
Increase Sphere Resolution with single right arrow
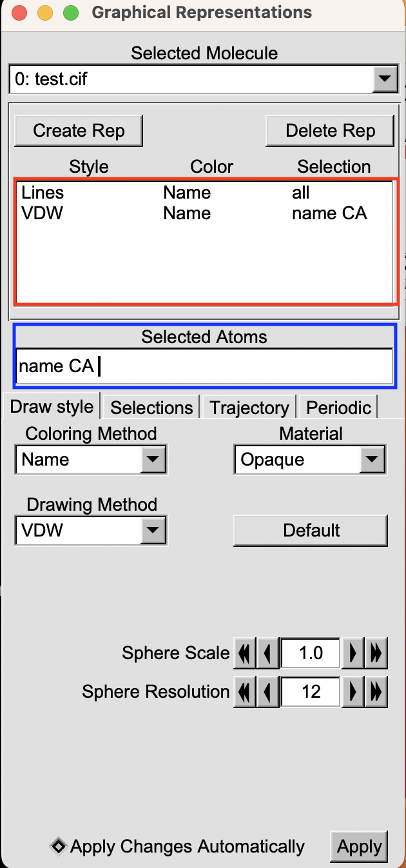(353, 691)
